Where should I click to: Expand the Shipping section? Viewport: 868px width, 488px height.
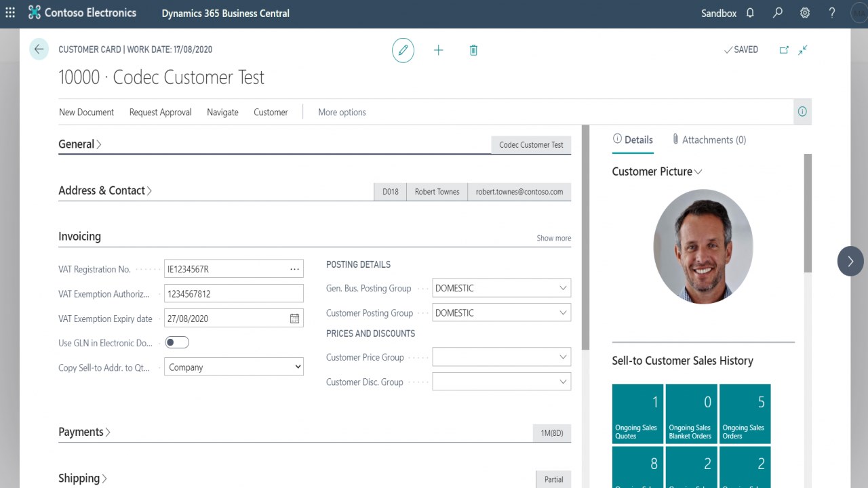(x=83, y=478)
